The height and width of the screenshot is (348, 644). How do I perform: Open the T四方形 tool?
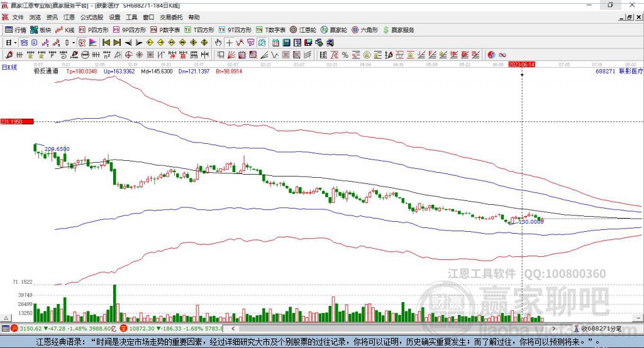199,30
